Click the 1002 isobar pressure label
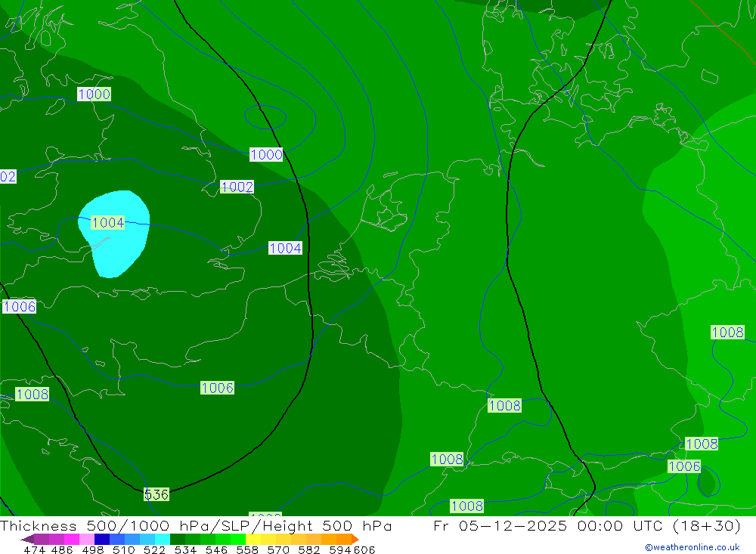 (237, 187)
